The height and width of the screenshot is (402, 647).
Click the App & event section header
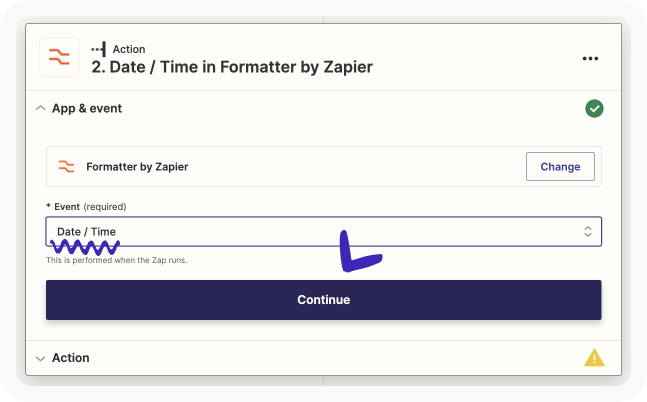pos(87,108)
